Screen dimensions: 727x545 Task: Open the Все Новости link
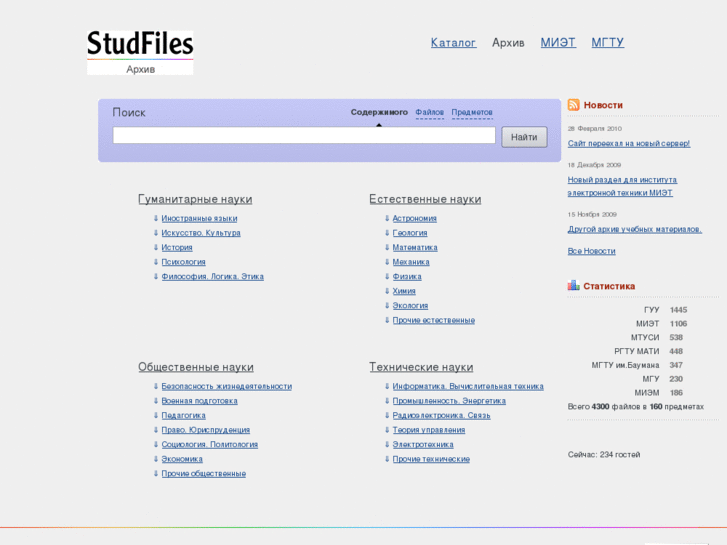click(x=592, y=251)
